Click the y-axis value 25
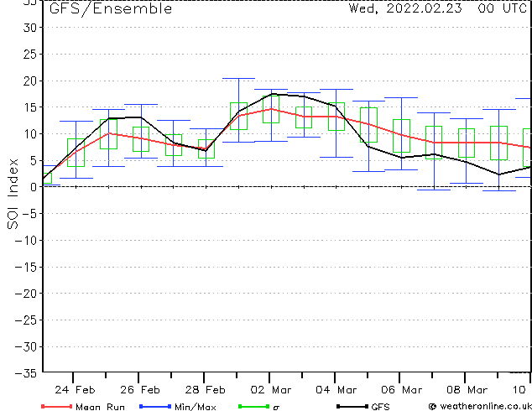This screenshot has height=411, width=532. (30, 55)
